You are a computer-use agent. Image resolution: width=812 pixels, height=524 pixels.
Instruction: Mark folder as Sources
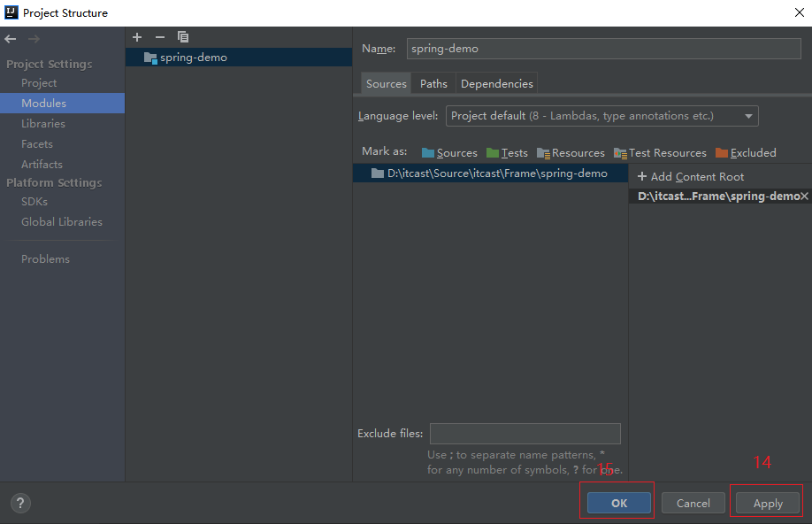click(x=449, y=153)
